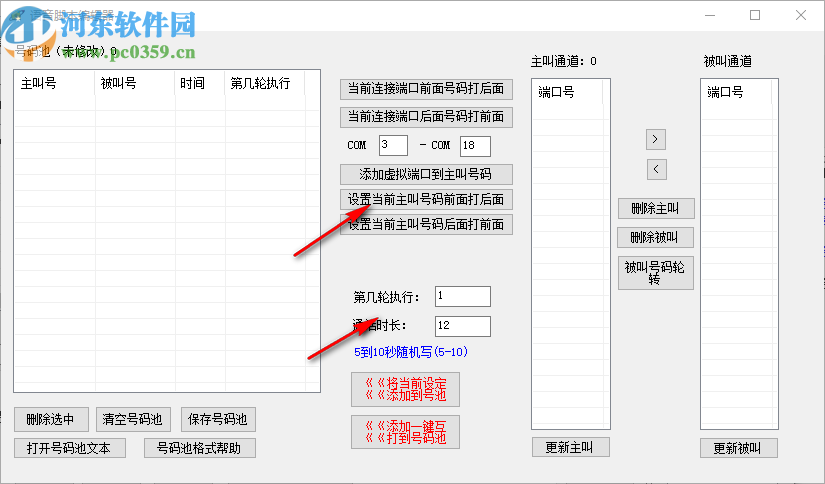Click 当前连接端口后面号码打前面 button
Screen dimensions: 825x484
(426, 117)
